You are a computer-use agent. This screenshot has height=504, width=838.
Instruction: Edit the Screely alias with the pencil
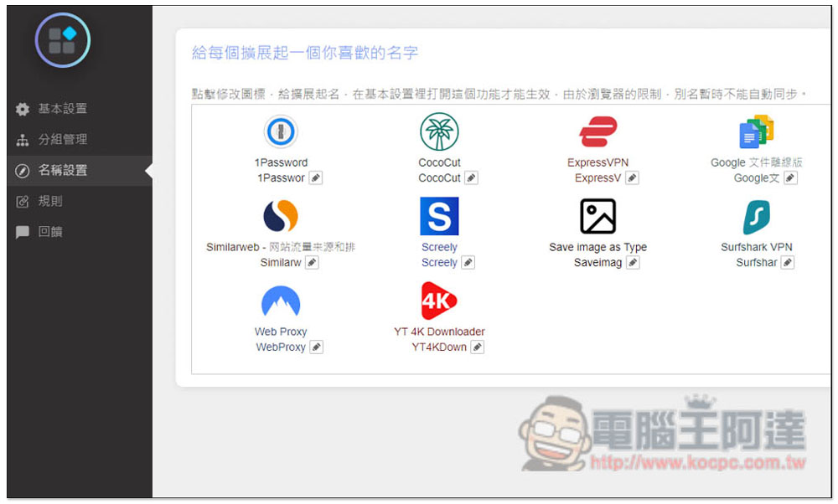click(x=468, y=263)
